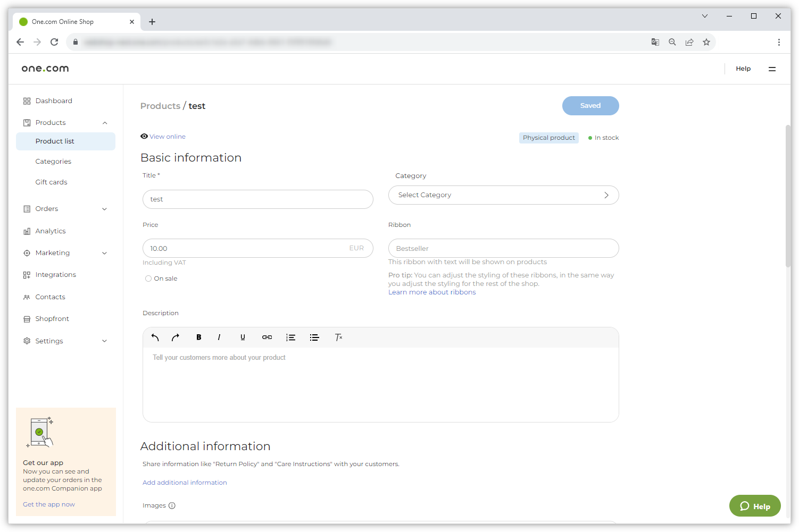The image size is (799, 532).
Task: Click the page vertical scrollbar
Action: (788, 197)
